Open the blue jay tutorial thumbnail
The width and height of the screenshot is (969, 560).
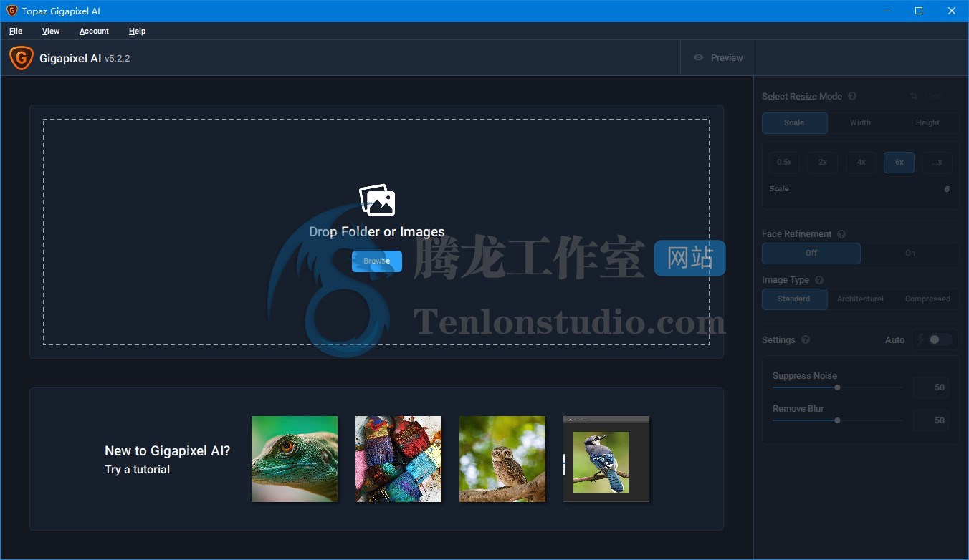606,459
